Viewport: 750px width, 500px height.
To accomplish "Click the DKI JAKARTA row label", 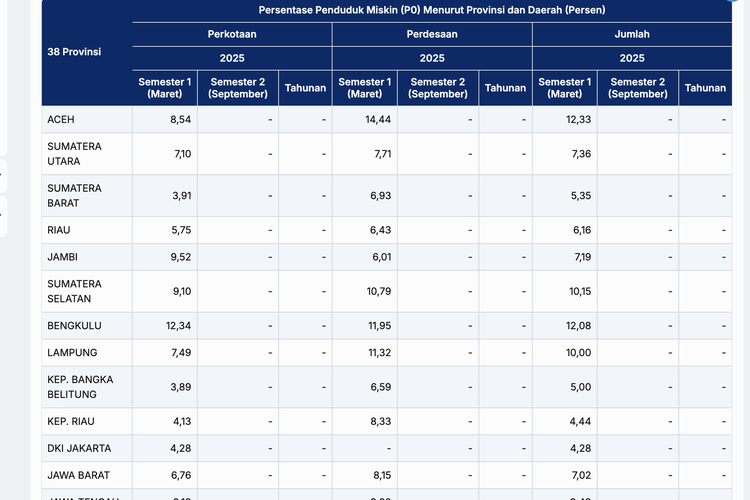I will coord(79,448).
